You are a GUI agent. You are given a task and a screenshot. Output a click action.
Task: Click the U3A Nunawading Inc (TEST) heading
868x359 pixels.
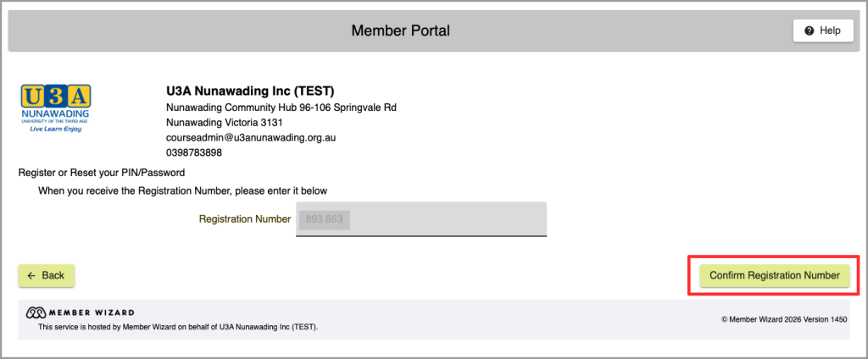250,91
